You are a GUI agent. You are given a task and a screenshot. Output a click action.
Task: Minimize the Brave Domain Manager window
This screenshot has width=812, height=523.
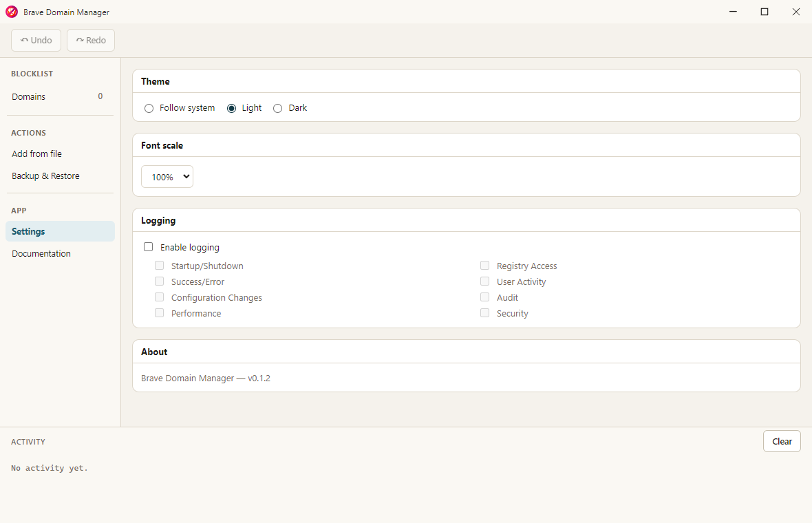(733, 12)
